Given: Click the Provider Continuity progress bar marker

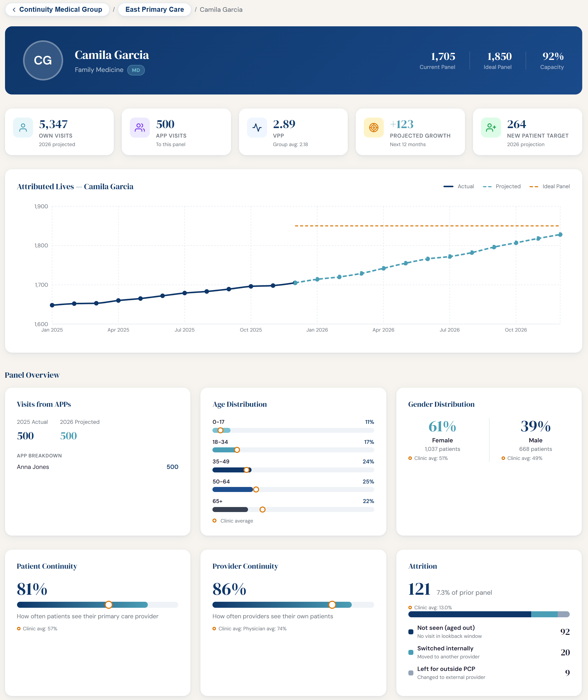Looking at the screenshot, I should [332, 605].
